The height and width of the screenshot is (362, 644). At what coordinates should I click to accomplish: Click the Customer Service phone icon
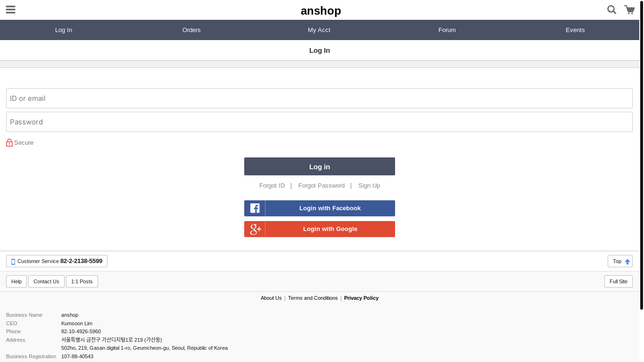coord(13,262)
